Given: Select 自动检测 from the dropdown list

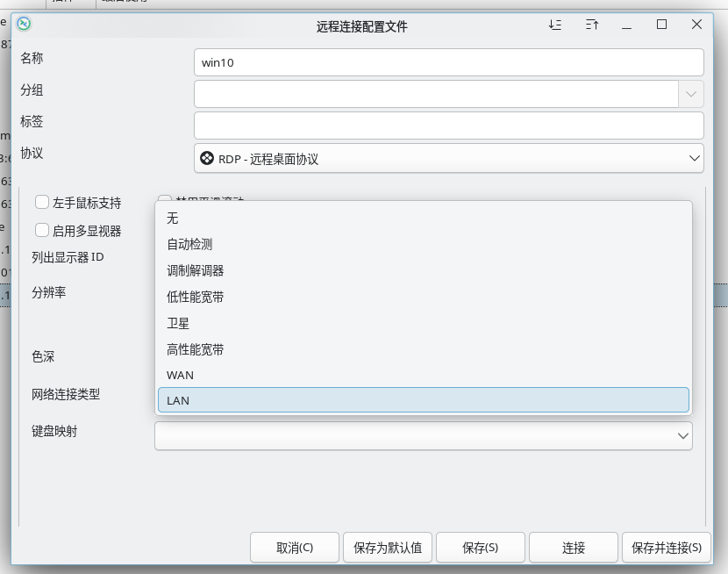Looking at the screenshot, I should [x=423, y=244].
